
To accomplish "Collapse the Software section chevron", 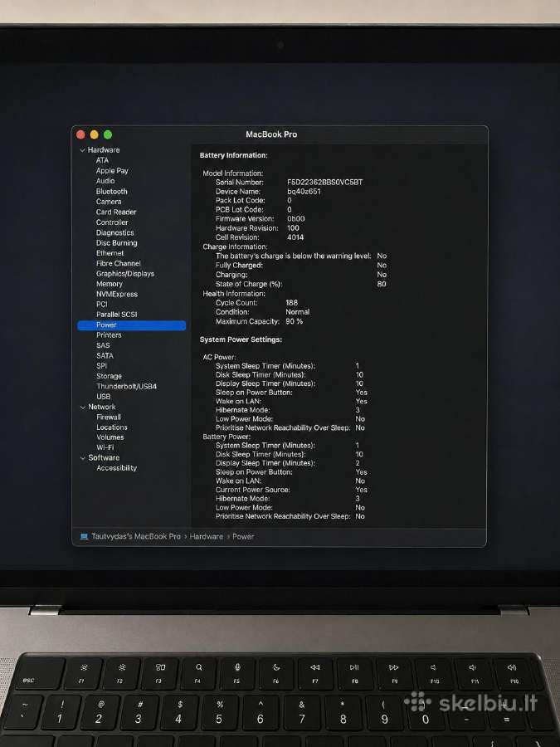I will tap(82, 458).
